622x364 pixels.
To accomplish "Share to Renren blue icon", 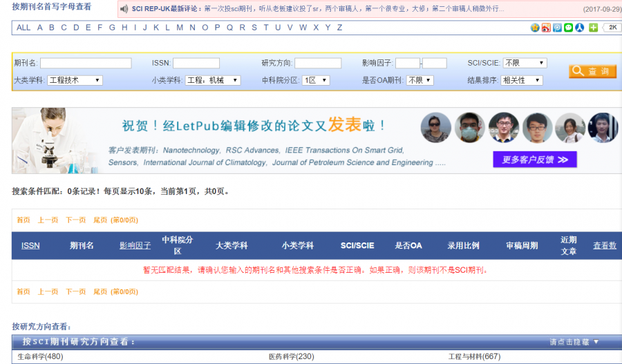I will [x=579, y=28].
